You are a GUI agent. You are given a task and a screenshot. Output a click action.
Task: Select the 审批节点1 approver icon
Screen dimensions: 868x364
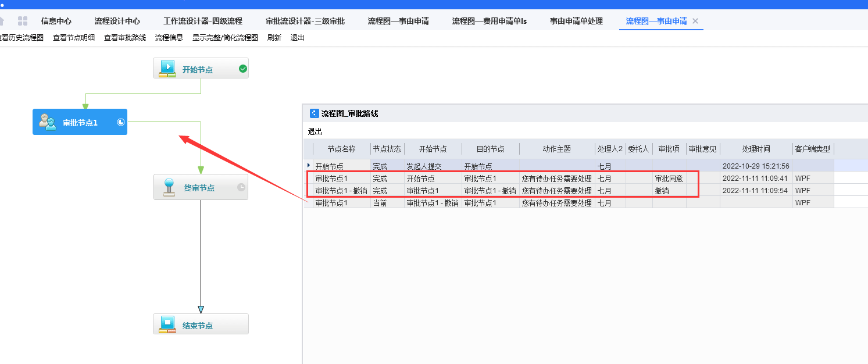pyautogui.click(x=48, y=122)
